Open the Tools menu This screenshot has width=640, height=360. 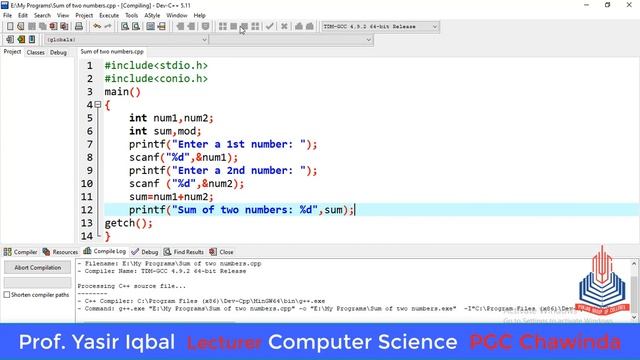131,15
